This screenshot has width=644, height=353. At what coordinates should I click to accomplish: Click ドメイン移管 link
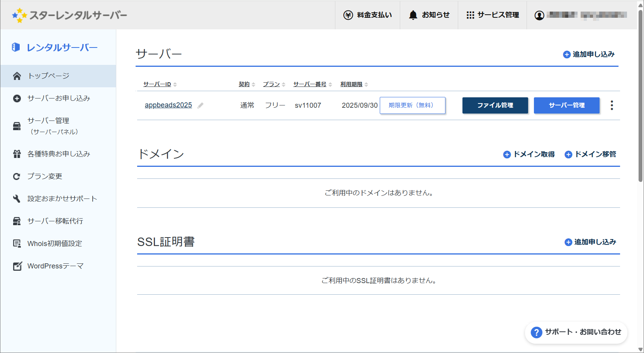point(590,154)
